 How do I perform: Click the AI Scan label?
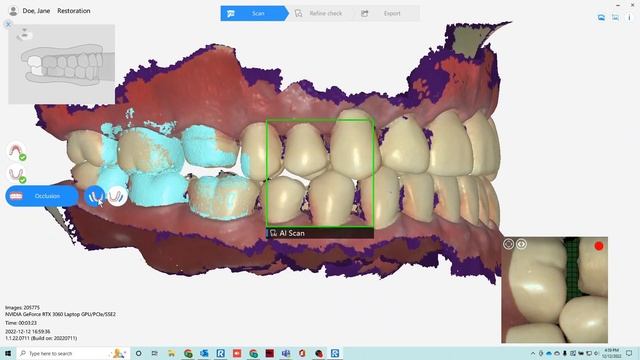[x=292, y=233]
